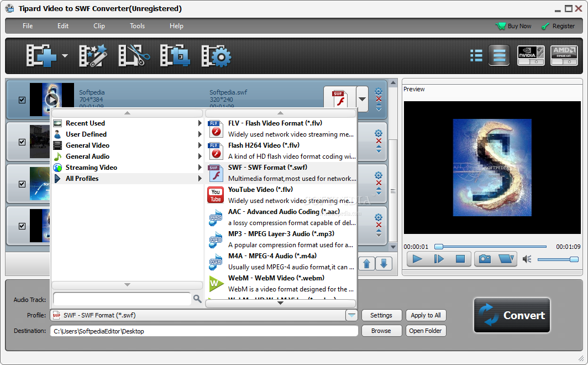Remove the third video with red X
Screen dimensions: 588x365
[x=379, y=183]
